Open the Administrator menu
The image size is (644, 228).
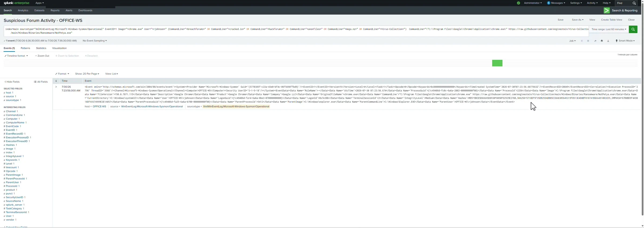click(x=533, y=3)
